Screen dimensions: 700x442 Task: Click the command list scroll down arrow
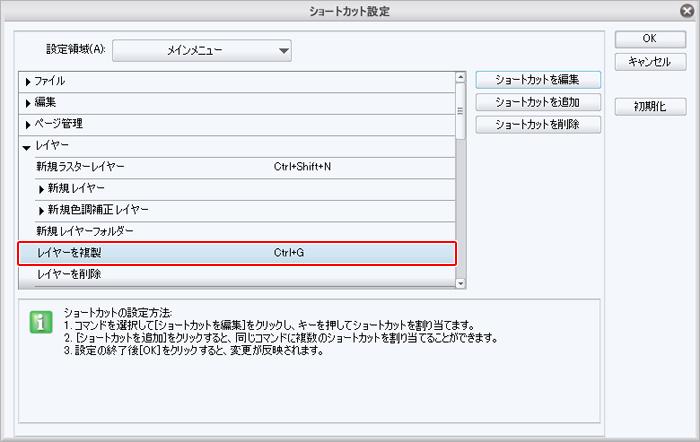[x=460, y=284]
